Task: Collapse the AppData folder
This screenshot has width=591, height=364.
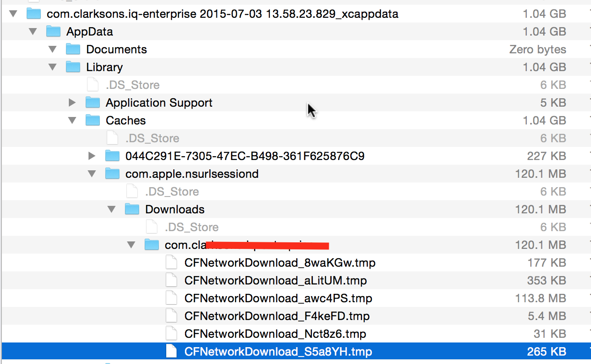Action: (x=33, y=31)
